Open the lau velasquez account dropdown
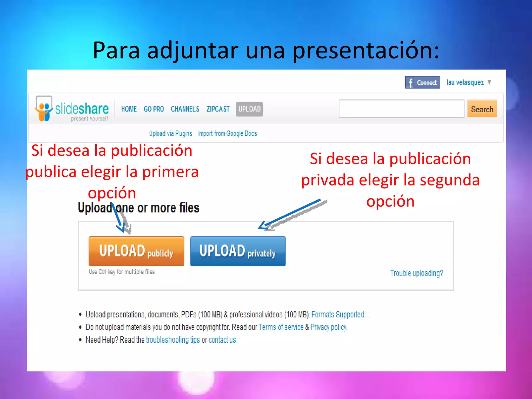Screen dimensions: 532x399 tap(469, 83)
